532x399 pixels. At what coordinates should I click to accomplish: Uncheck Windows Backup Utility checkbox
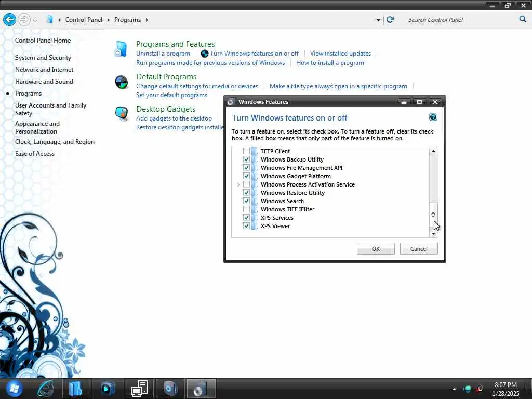point(246,159)
